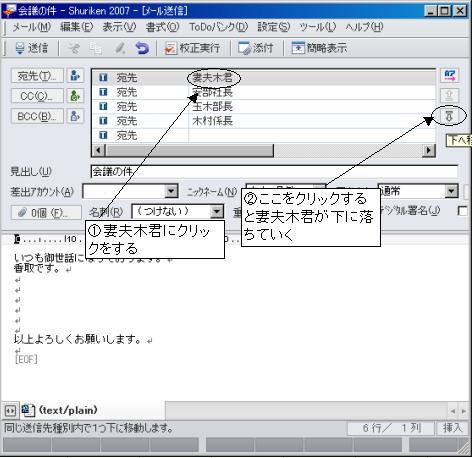Viewport: 472px width, 458px height.
Task: Toggle the デジタル署名 digital signature checkbox
Action: (x=463, y=211)
